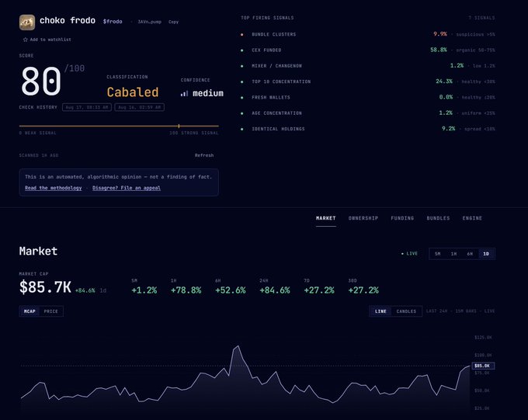Switch to the Market tab
The height and width of the screenshot is (420, 528).
pyautogui.click(x=325, y=218)
